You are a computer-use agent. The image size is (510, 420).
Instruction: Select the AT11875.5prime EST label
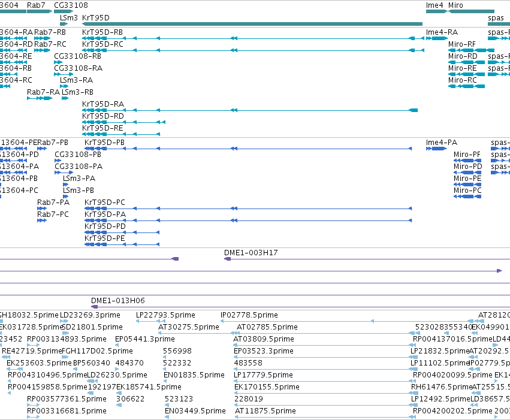(265, 411)
